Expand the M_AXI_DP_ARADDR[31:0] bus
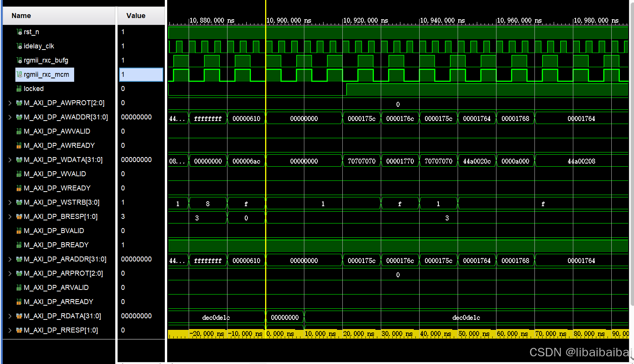The image size is (634, 364). 10,259
